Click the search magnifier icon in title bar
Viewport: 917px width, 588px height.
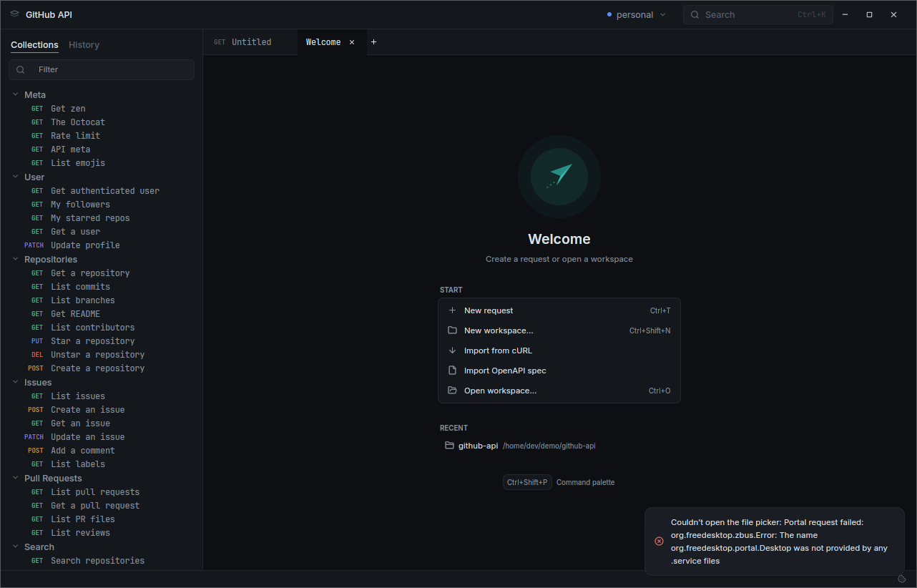pos(695,14)
